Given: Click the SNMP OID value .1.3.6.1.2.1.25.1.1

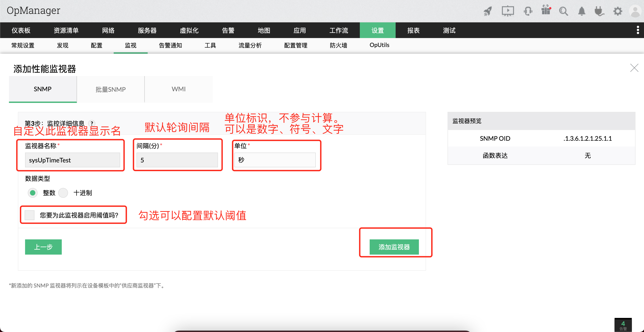Looking at the screenshot, I should click(588, 138).
